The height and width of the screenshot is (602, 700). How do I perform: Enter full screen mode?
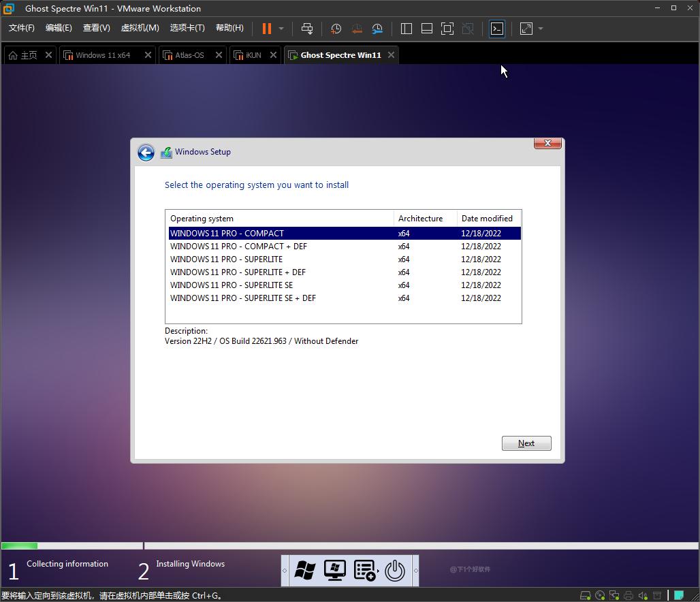coord(447,29)
